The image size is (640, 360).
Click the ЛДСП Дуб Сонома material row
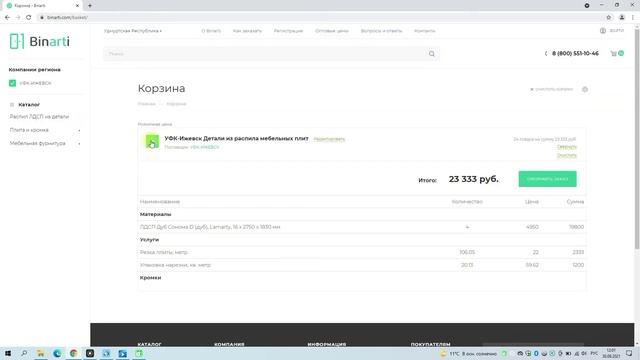(362, 227)
